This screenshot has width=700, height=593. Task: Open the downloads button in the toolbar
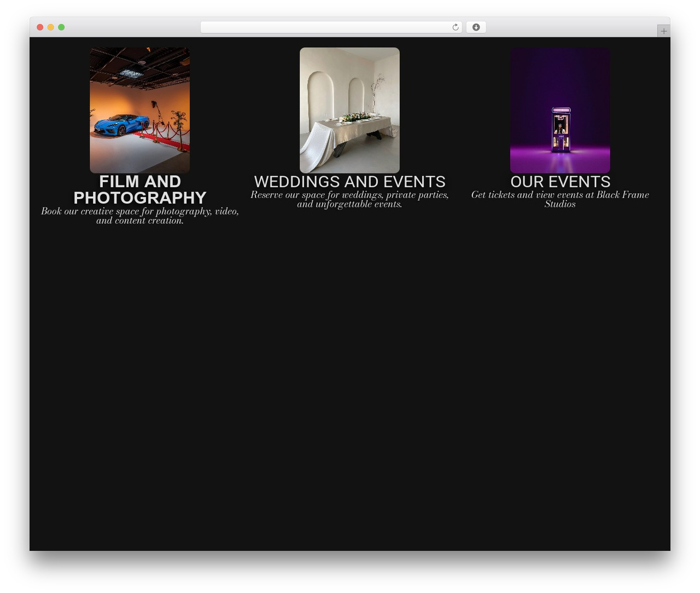point(476,27)
